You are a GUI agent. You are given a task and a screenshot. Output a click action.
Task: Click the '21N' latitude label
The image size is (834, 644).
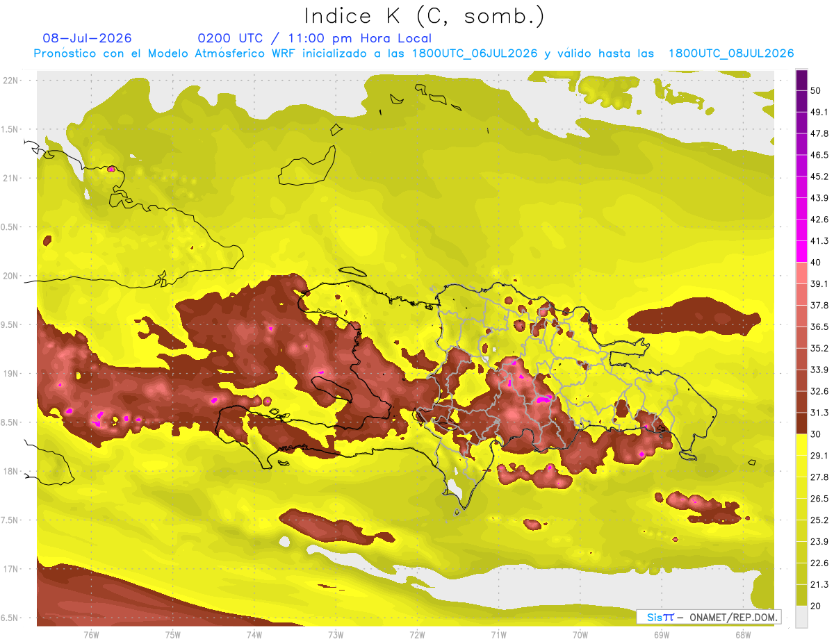tap(12, 178)
